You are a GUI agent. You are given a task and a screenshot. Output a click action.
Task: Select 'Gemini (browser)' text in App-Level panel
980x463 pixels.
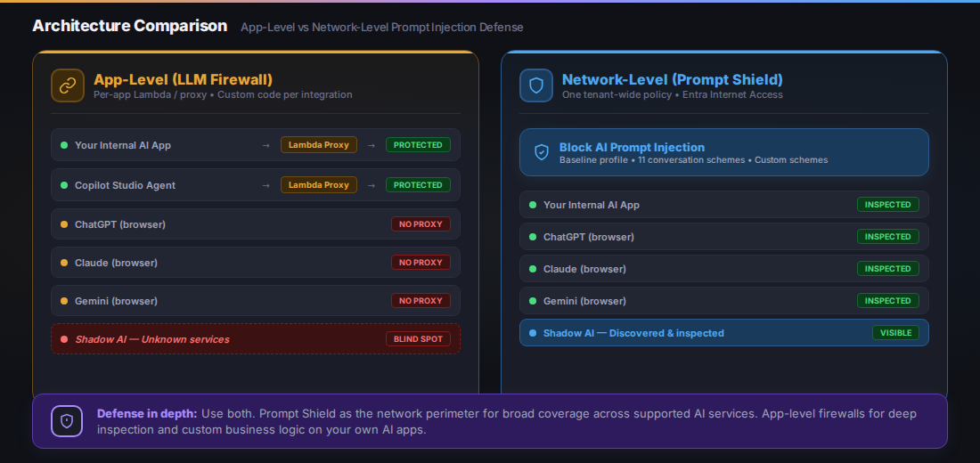(116, 301)
